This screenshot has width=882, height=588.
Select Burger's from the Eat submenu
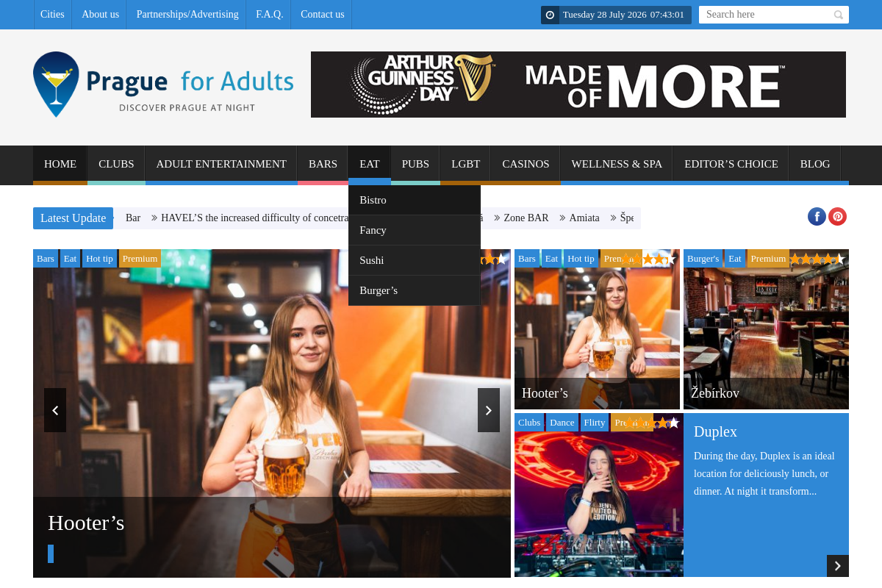pyautogui.click(x=415, y=290)
